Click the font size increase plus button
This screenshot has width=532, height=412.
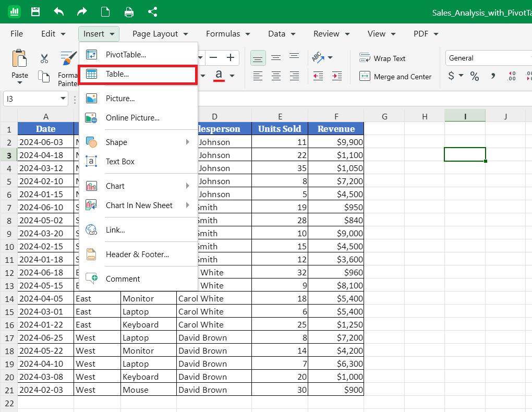231,58
